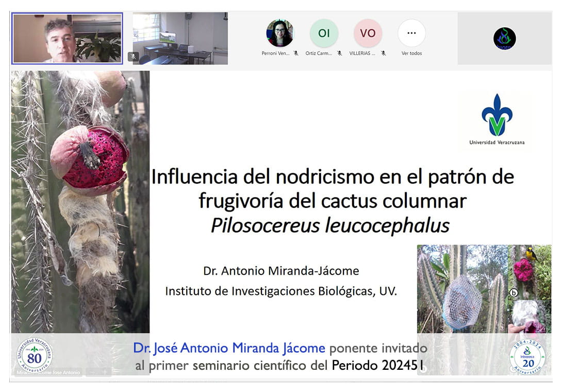Click the mute icon beside Ortiz Carm
This screenshot has width=562, height=392.
[x=340, y=53]
